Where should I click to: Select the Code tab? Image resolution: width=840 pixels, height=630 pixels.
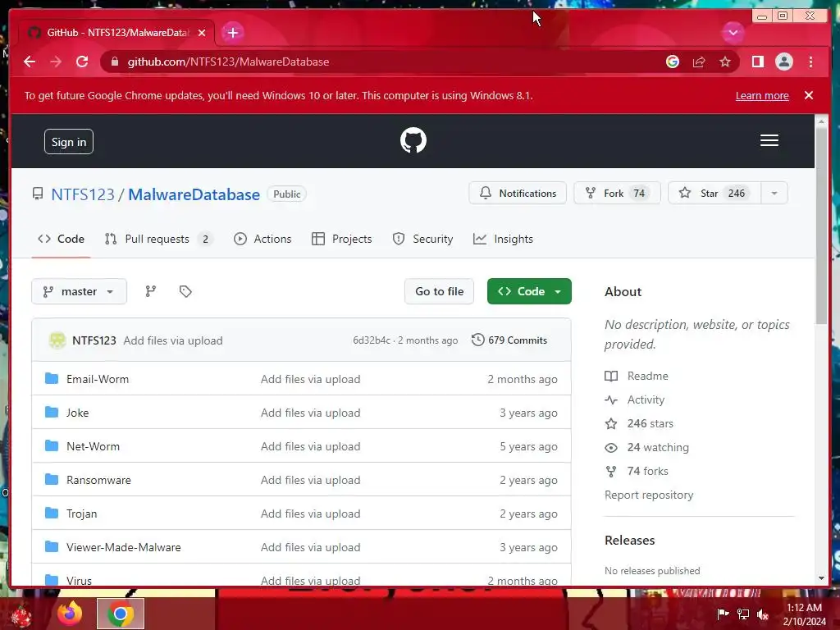[61, 239]
